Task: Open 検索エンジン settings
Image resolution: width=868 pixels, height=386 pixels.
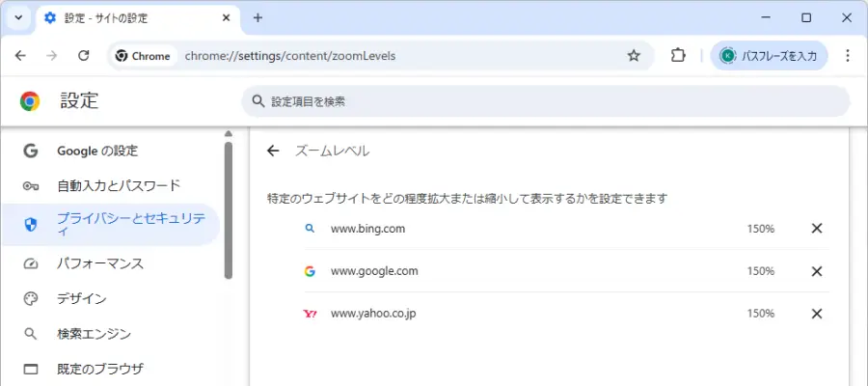Action: [x=111, y=334]
